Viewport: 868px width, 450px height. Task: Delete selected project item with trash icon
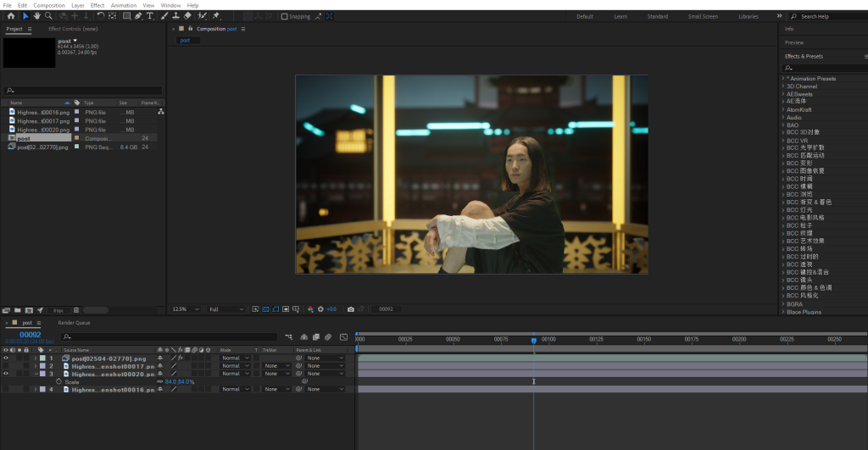[x=76, y=310]
